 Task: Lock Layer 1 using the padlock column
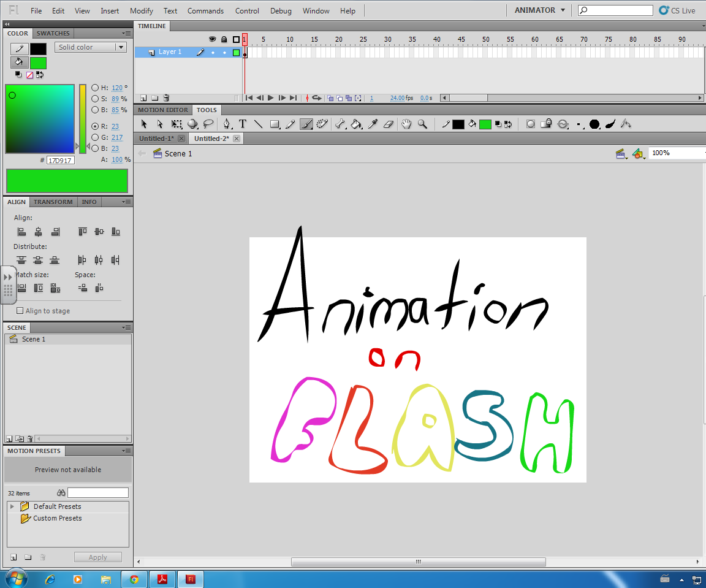[224, 53]
